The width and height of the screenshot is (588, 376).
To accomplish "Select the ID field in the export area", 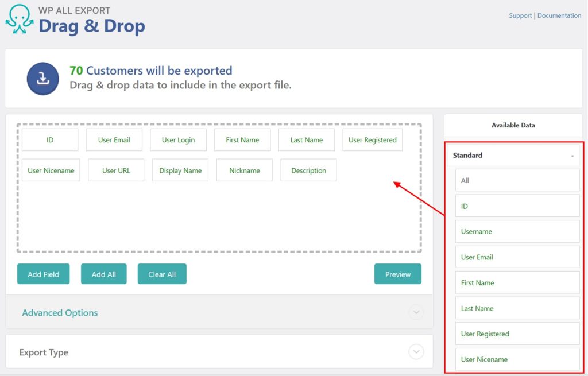I will click(x=50, y=139).
